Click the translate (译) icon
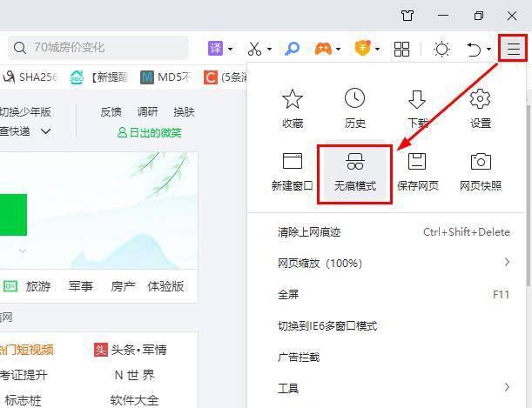This screenshot has width=532, height=408. pyautogui.click(x=215, y=49)
